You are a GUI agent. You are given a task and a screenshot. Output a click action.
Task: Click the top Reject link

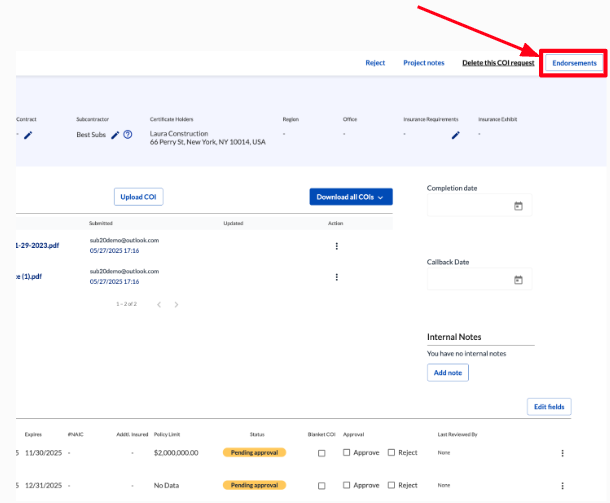375,63
